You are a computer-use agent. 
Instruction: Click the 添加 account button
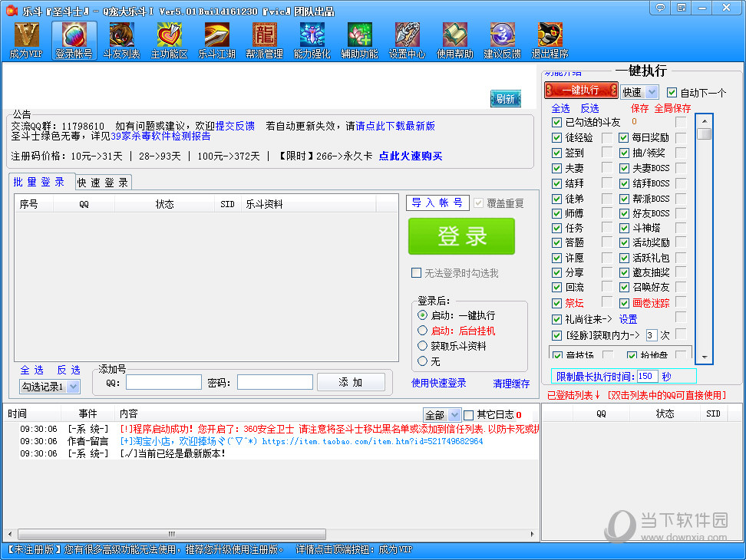(x=351, y=382)
